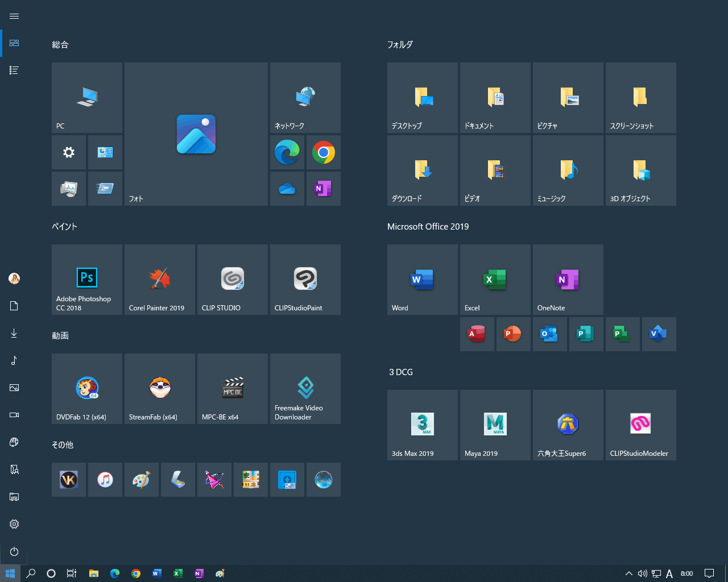
Task: Launch the Access small tile
Action: point(477,334)
